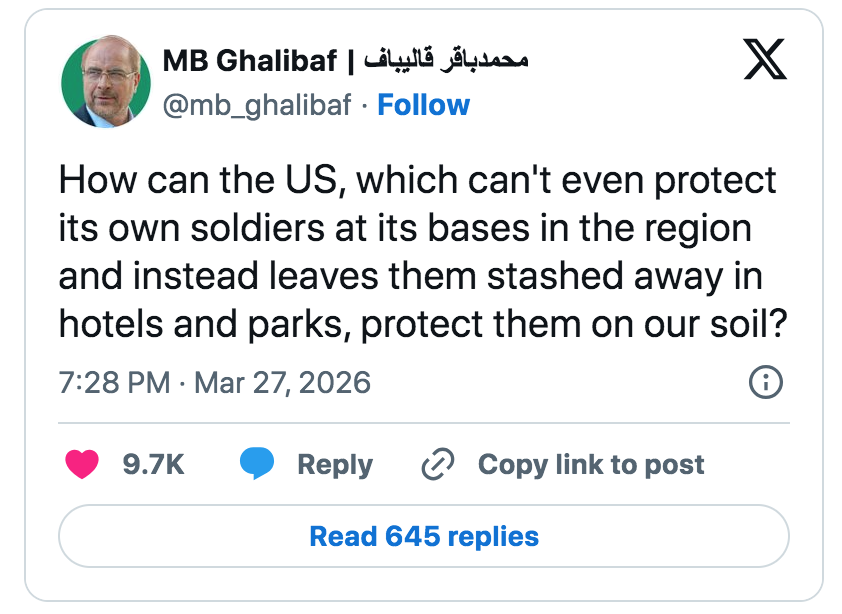Open the Twitter for Websites info icon
The height and width of the screenshot is (614, 842).
765,382
